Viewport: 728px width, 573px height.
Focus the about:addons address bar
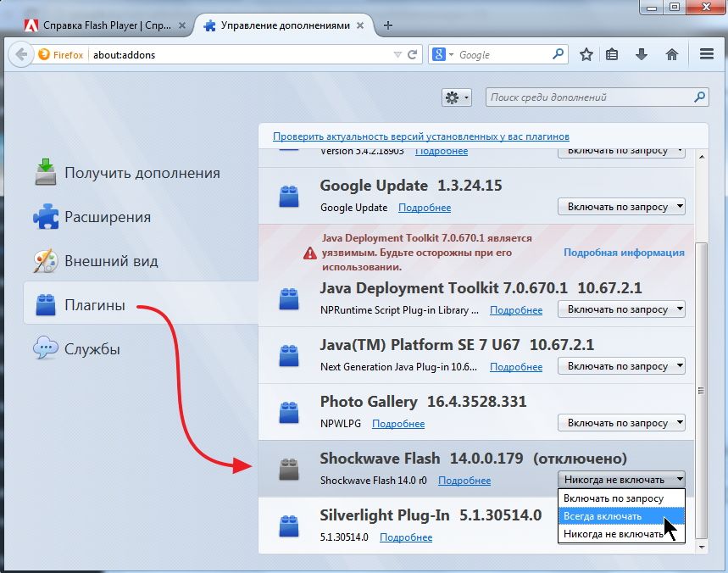click(x=242, y=55)
